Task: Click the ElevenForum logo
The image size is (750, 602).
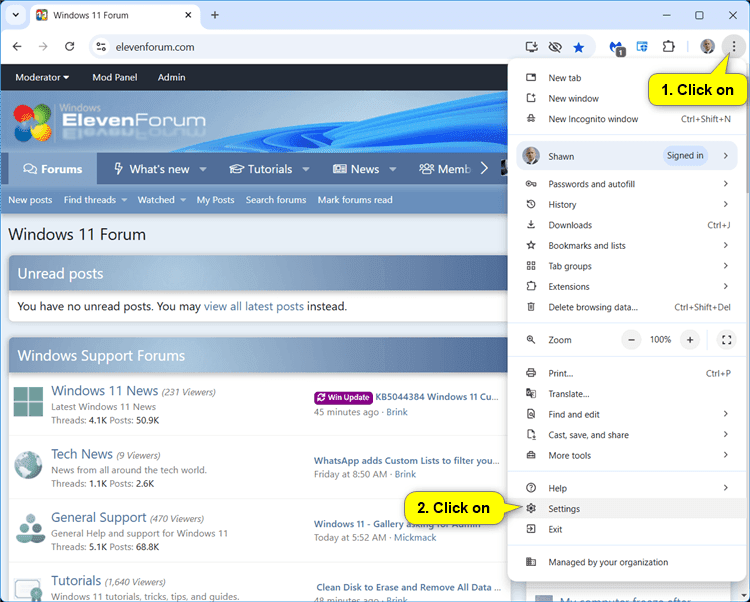Action: 110,122
